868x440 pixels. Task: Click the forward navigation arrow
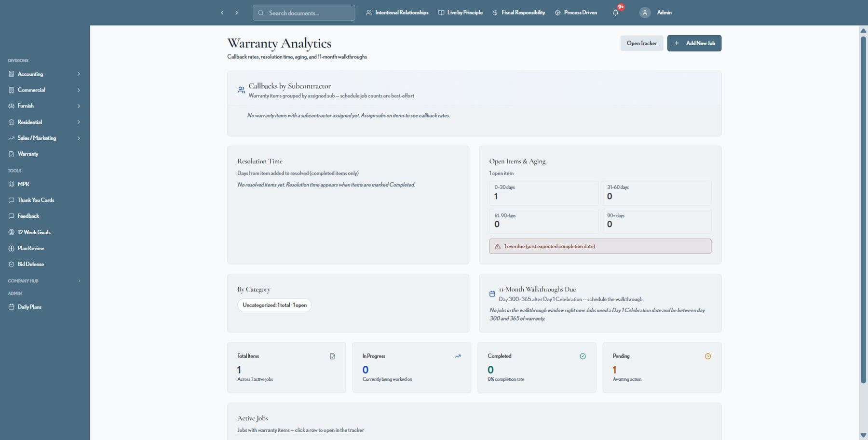[237, 13]
